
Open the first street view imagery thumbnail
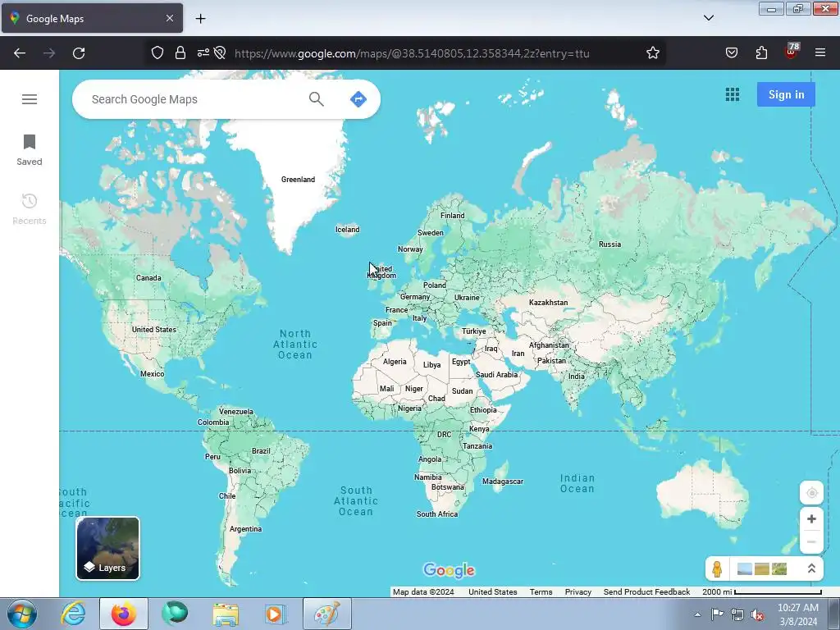pyautogui.click(x=745, y=568)
